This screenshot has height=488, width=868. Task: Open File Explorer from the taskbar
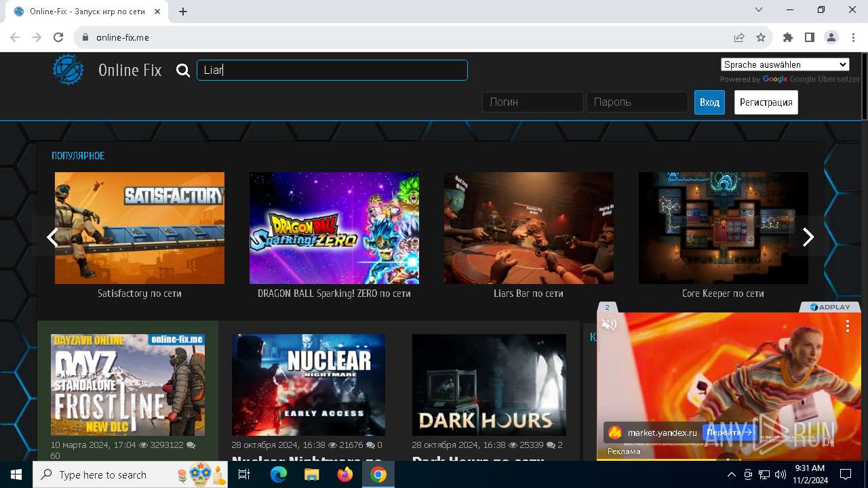tap(312, 474)
